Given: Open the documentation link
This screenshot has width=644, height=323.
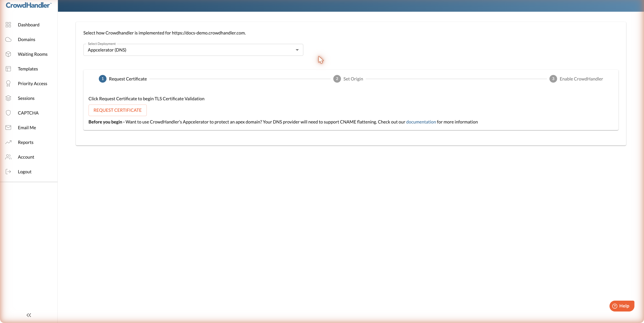Looking at the screenshot, I should pyautogui.click(x=421, y=122).
